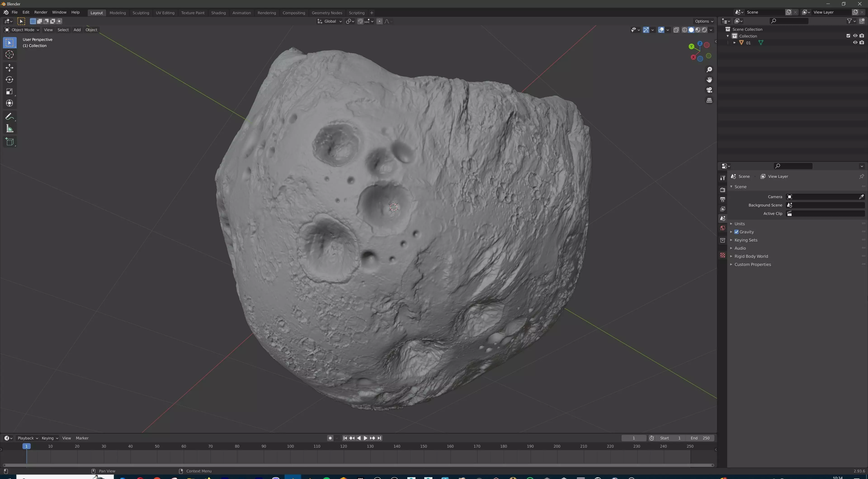Open the File menu

pos(14,12)
